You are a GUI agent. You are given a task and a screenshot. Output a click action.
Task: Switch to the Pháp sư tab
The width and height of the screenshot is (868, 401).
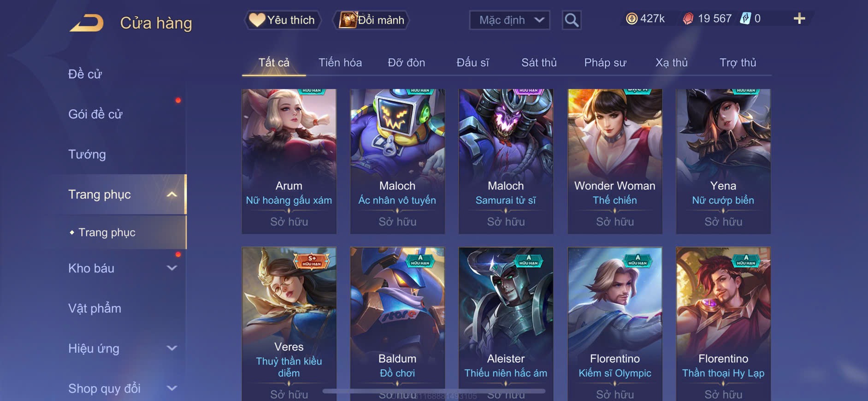tap(605, 63)
